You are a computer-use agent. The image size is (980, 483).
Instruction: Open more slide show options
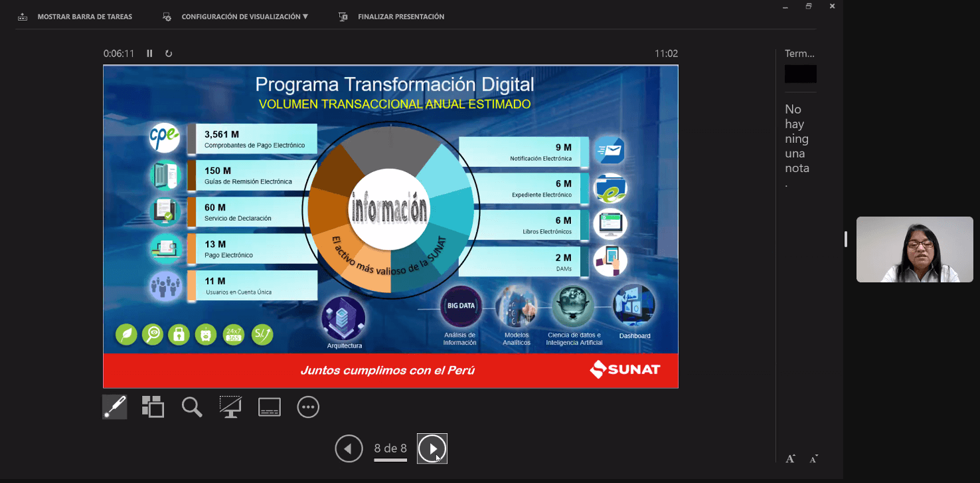point(308,407)
